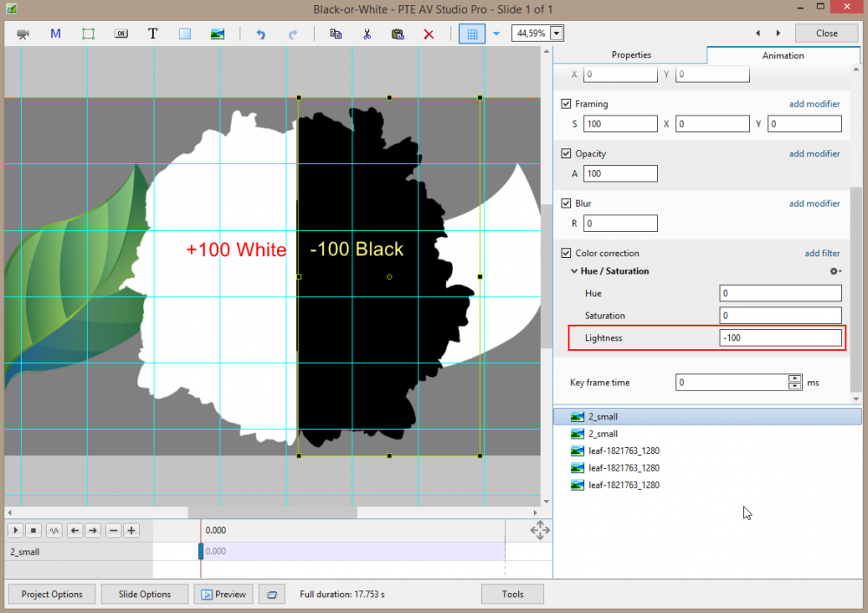This screenshot has width=868, height=613.
Task: Insert a text object with the T icon
Action: (x=153, y=34)
